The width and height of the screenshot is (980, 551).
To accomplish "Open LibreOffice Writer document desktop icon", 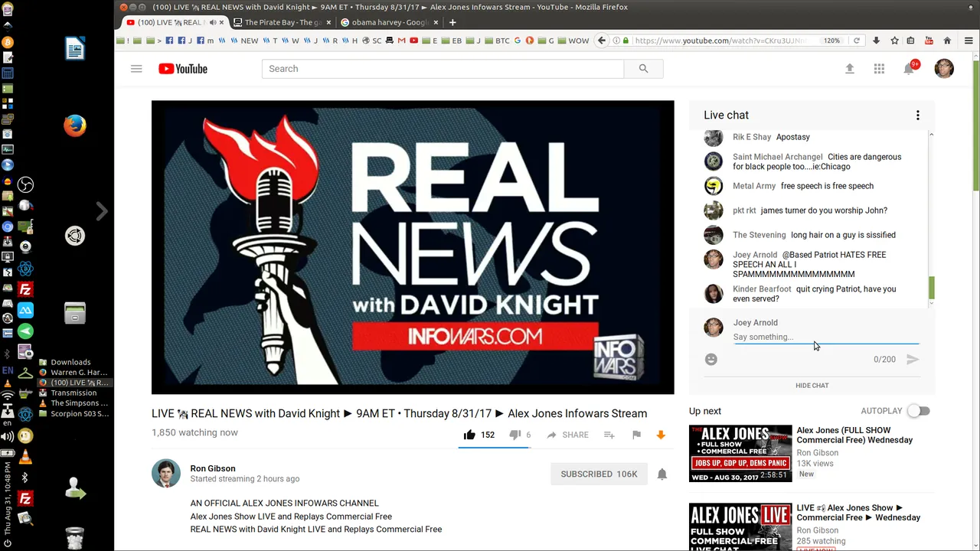I will (x=75, y=49).
